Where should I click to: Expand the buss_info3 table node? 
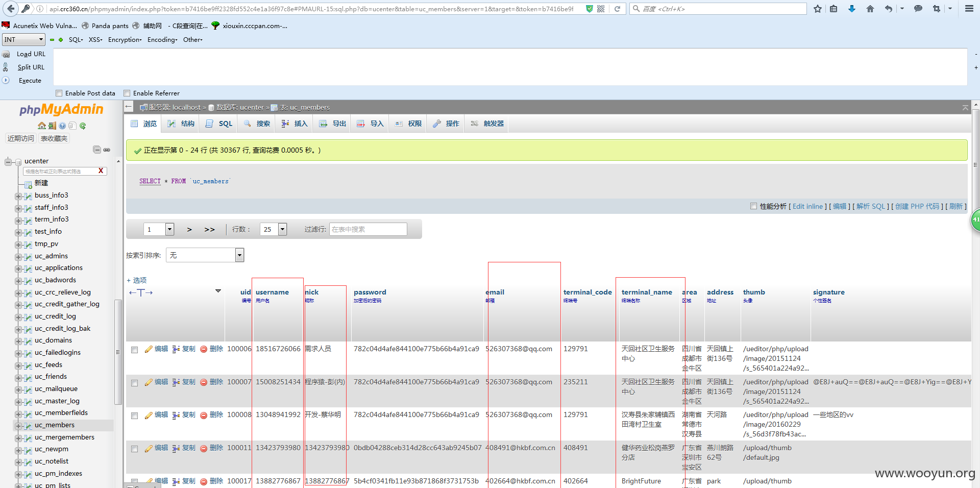[x=18, y=196]
